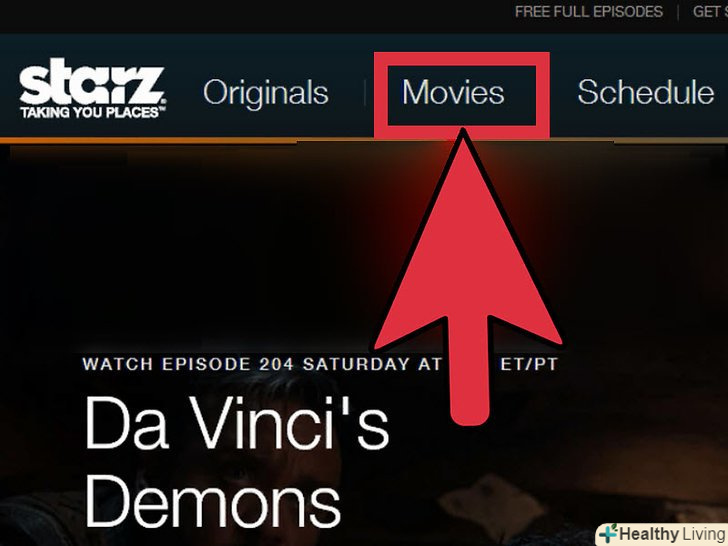The width and height of the screenshot is (728, 546).
Task: Open the Schedule menu
Action: tap(645, 92)
